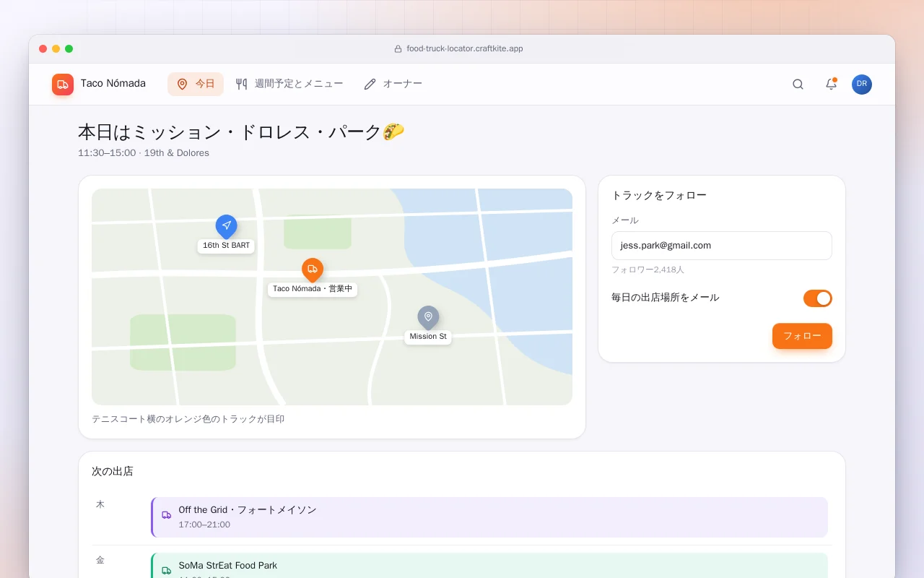Click truck icon in Off the Grid row

[167, 515]
